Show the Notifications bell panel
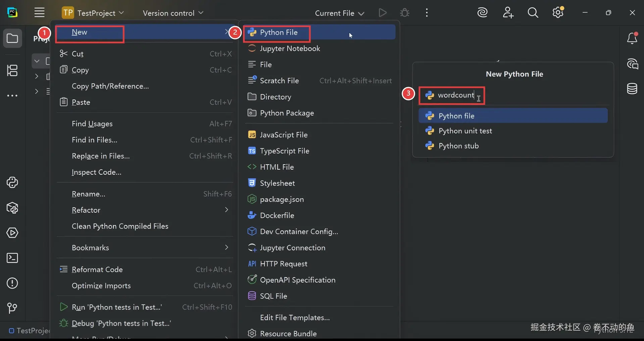Screen dimensions: 644x341 tap(632, 38)
